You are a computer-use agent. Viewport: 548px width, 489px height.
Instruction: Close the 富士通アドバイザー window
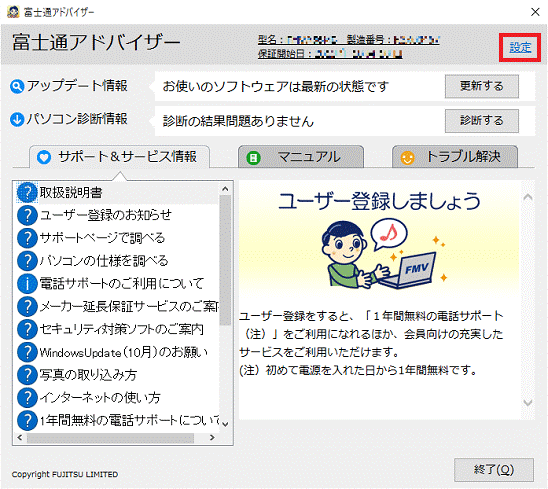click(535, 12)
